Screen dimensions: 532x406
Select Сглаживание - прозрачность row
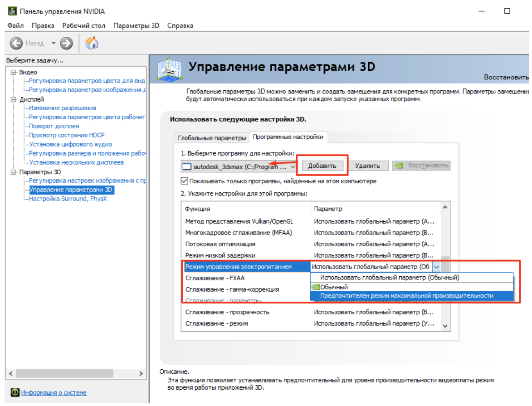(310, 312)
